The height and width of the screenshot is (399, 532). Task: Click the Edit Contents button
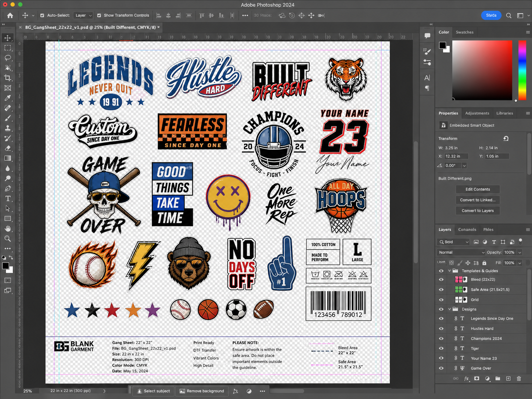478,189
